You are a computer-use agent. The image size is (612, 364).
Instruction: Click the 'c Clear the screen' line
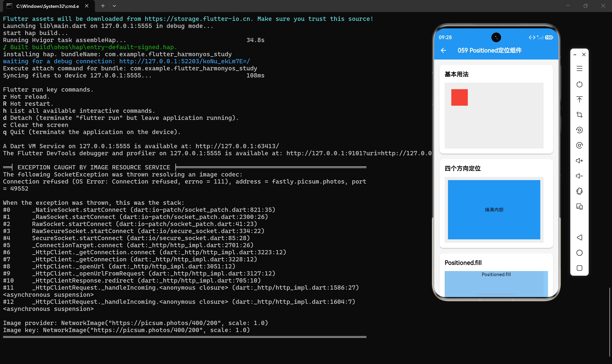tap(36, 125)
